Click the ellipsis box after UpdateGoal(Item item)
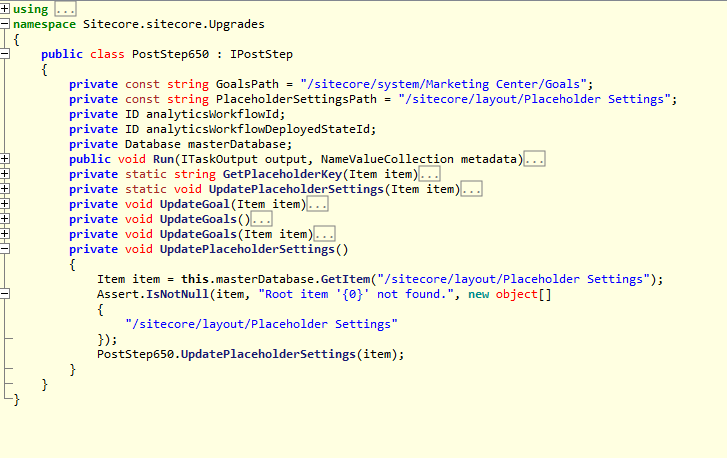Image resolution: width=727 pixels, height=458 pixels. [x=317, y=204]
